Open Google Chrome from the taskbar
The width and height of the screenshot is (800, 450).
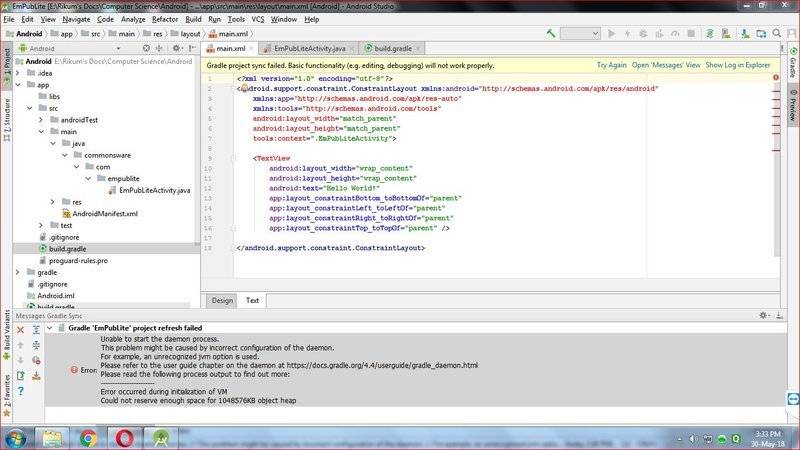coord(88,437)
